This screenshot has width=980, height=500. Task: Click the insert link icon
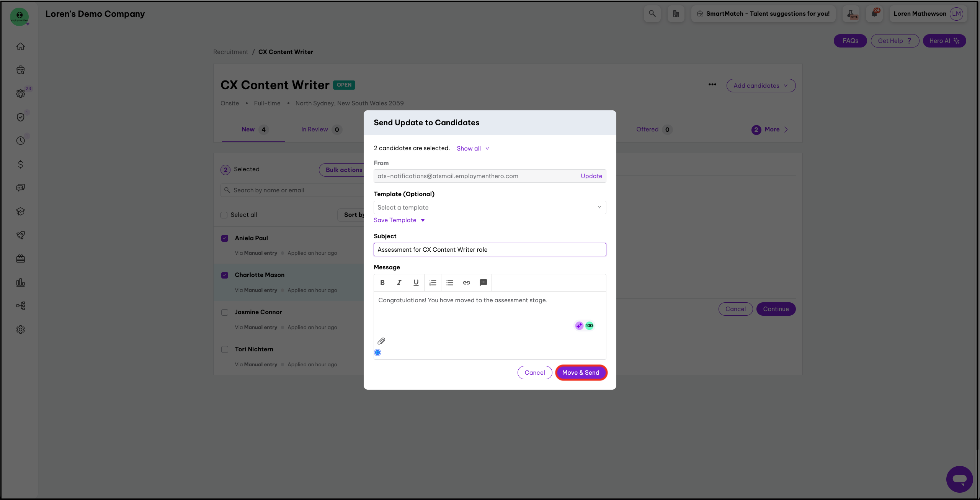pos(466,283)
